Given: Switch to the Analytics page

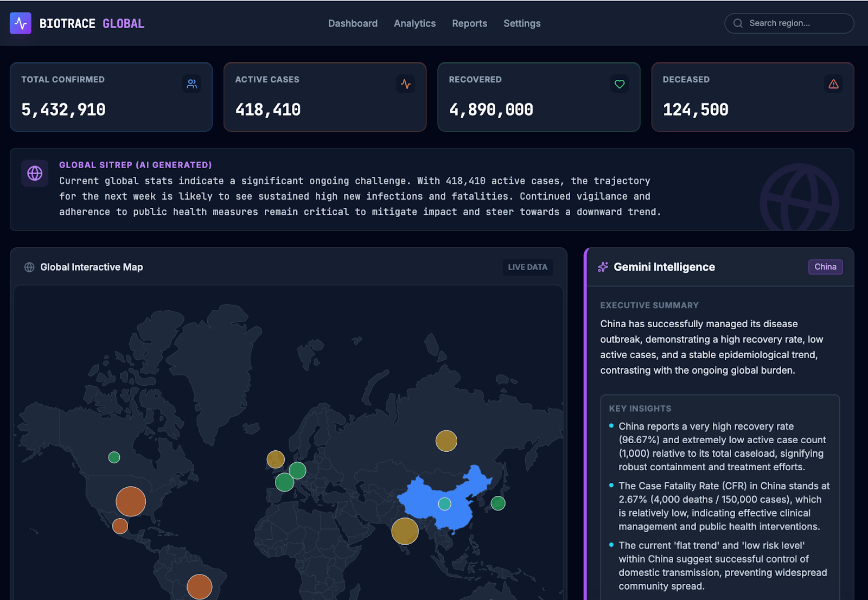Looking at the screenshot, I should 414,23.
